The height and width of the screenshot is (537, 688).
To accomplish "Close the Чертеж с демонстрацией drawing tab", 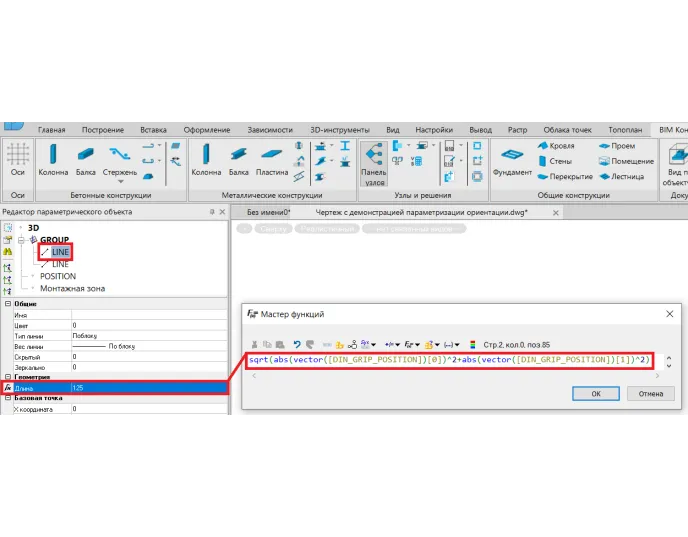I will [555, 213].
